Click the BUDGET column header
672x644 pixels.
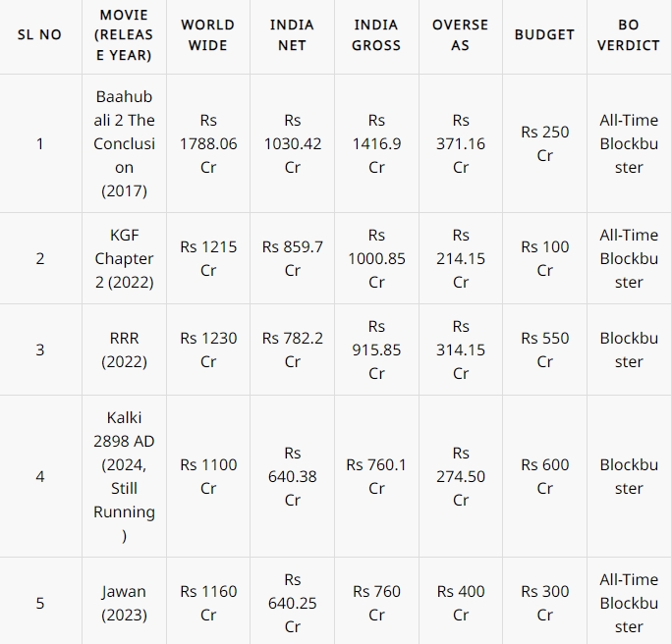(x=544, y=34)
